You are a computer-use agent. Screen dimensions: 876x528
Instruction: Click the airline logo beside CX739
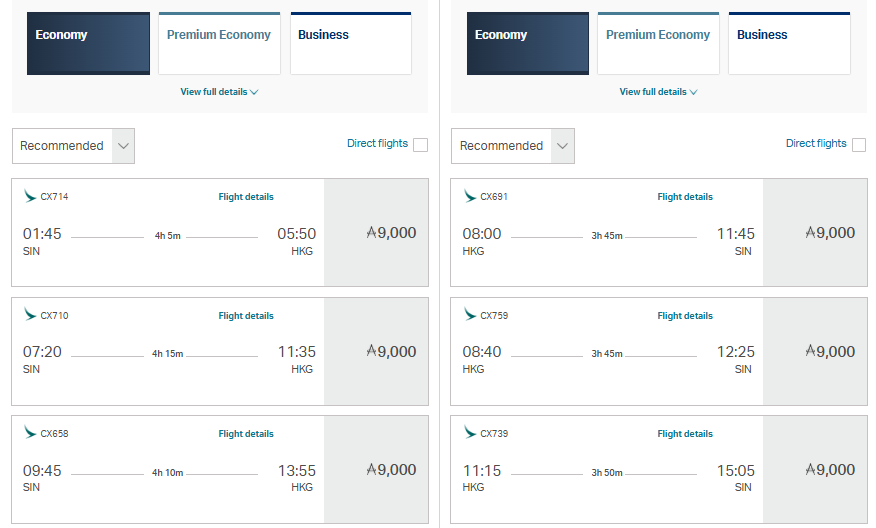tap(469, 432)
